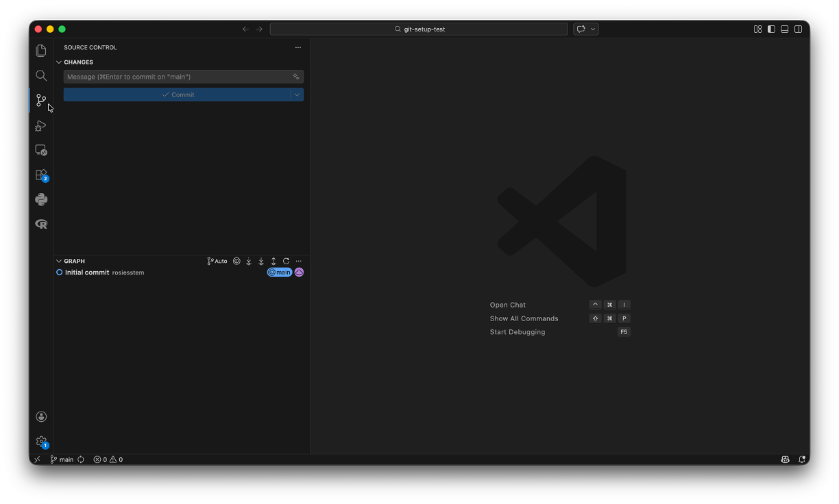Open the Commit button dropdown arrow
This screenshot has height=504, width=839.
click(x=297, y=94)
